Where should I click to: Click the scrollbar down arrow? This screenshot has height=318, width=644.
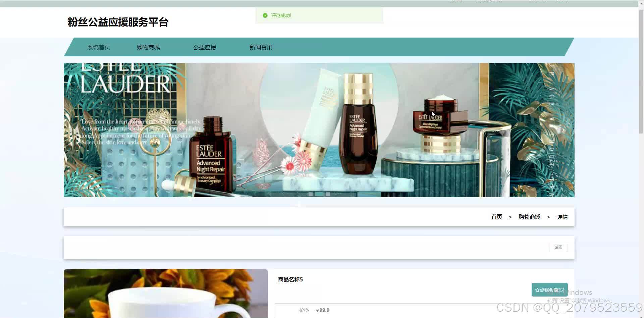click(x=641, y=316)
